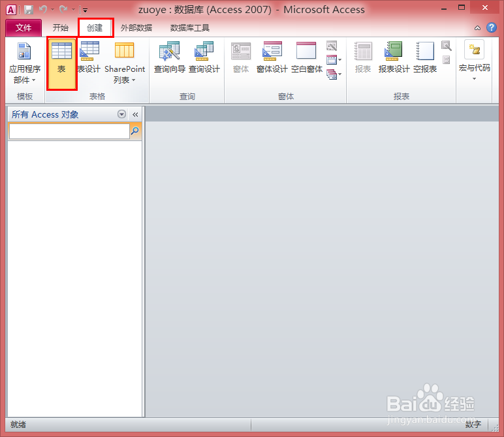The width and height of the screenshot is (504, 437).
Task: Select the 创建 (Create) tab
Action: [x=95, y=28]
